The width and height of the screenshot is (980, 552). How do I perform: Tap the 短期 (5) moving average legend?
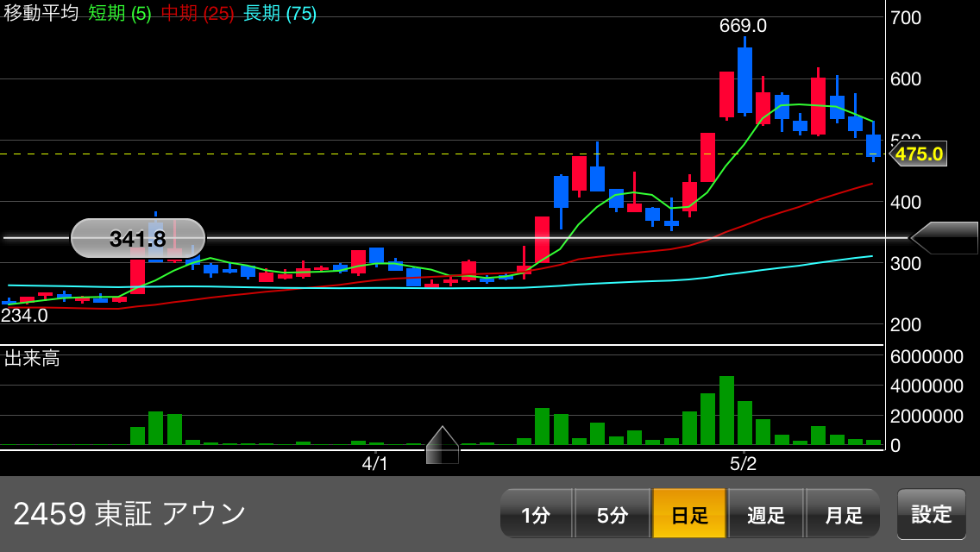click(x=119, y=13)
